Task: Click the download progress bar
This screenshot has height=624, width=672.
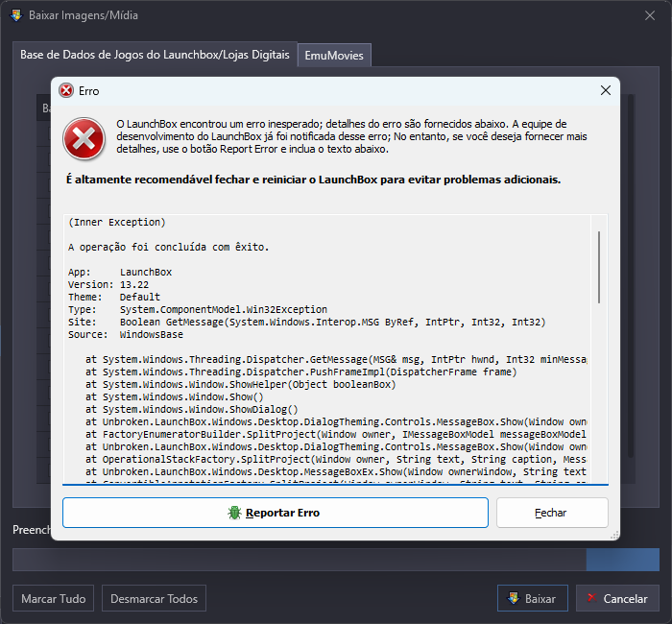Action: 336,560
